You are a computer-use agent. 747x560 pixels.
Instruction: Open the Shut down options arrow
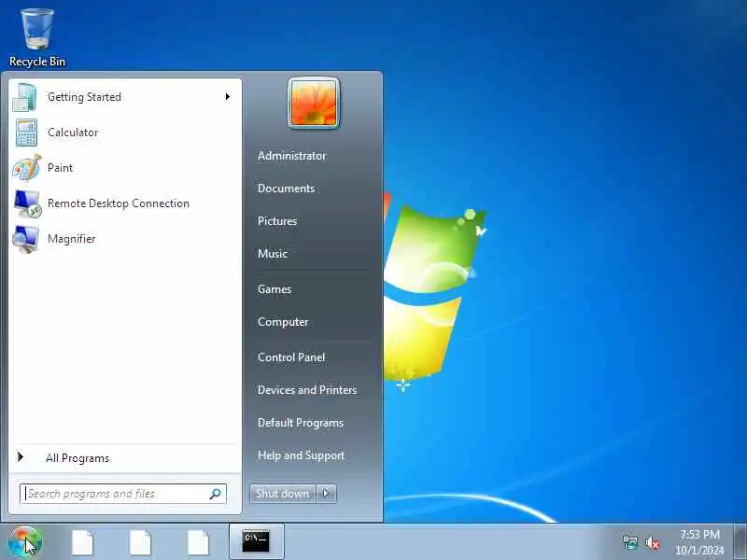326,494
